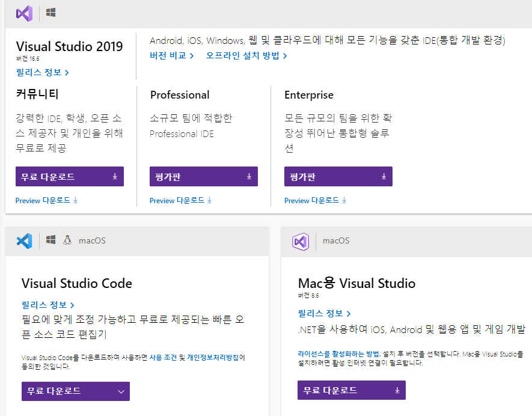Image resolution: width=532 pixels, height=416 pixels.
Task: Click the Windows icon in VS Code card
Action: click(50, 240)
